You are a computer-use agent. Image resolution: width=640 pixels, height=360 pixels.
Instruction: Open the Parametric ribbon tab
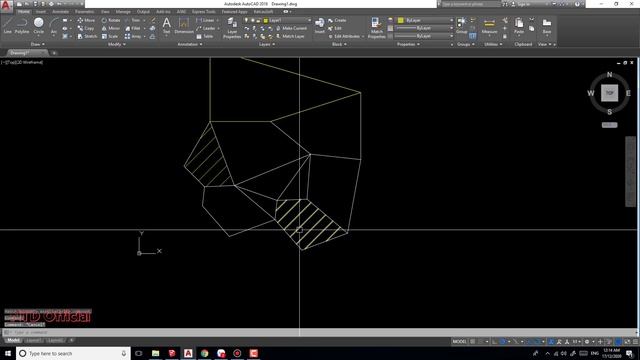(x=84, y=11)
